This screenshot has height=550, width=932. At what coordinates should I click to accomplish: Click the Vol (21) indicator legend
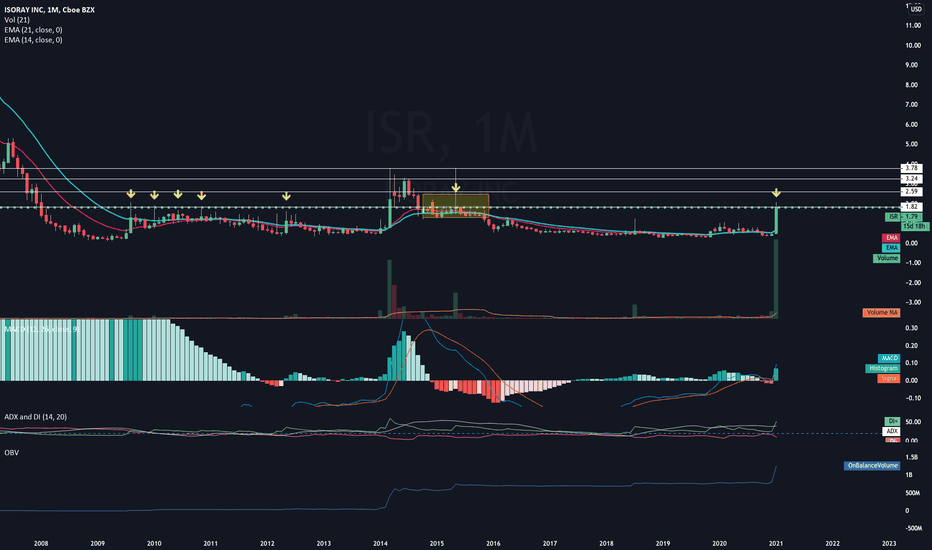pyautogui.click(x=17, y=20)
